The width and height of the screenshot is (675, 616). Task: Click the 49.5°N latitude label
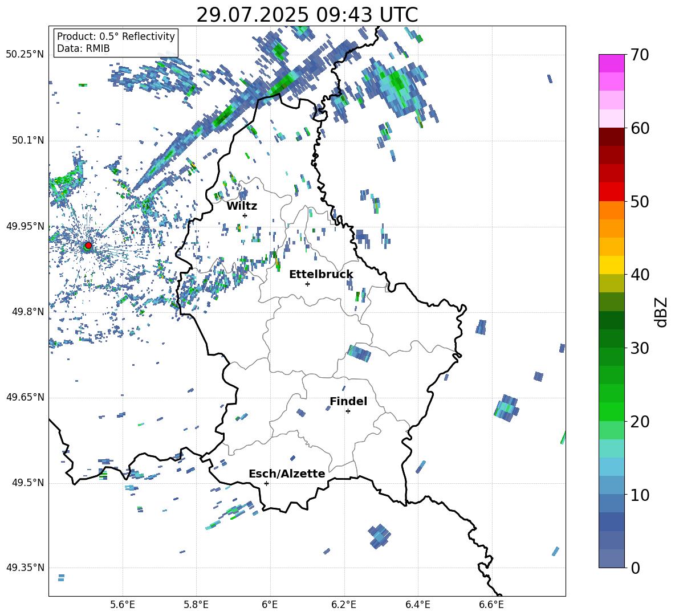pos(27,483)
